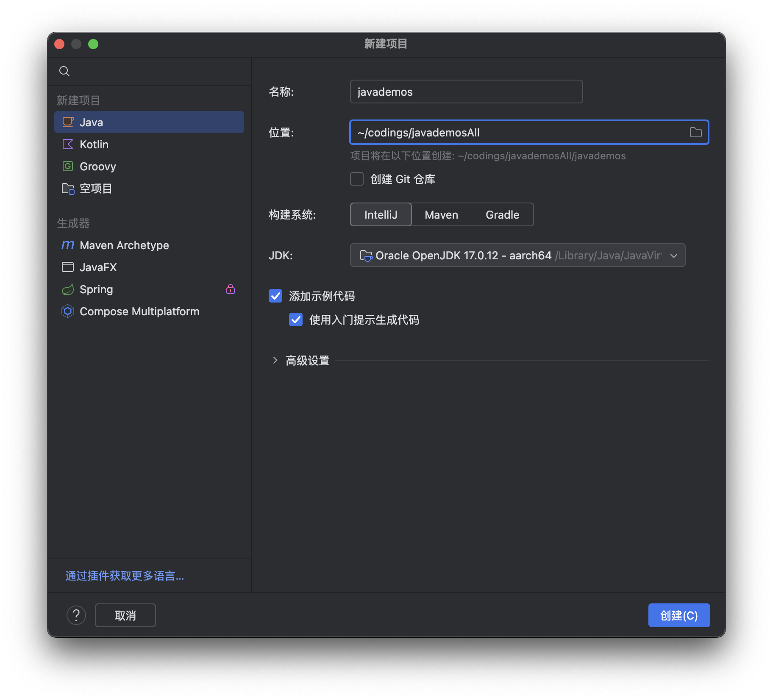Click the 新建项目 section header
Viewport: 773px width, 700px height.
point(78,100)
